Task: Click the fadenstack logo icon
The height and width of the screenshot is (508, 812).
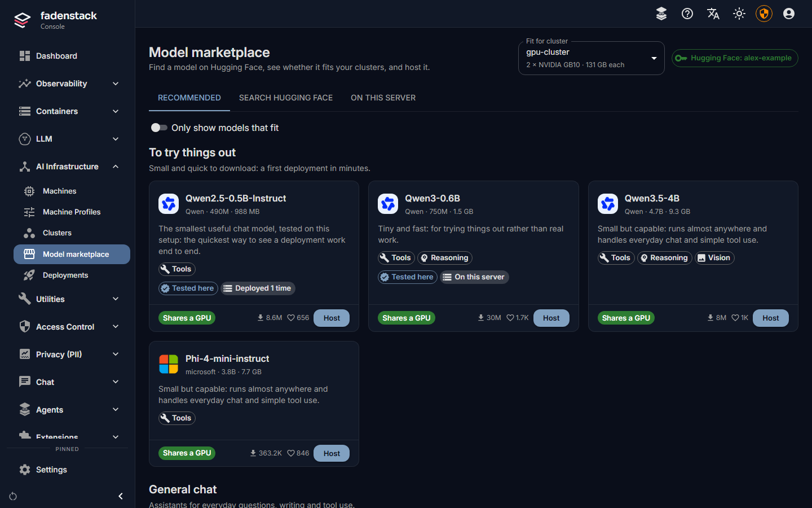Action: coord(22,20)
